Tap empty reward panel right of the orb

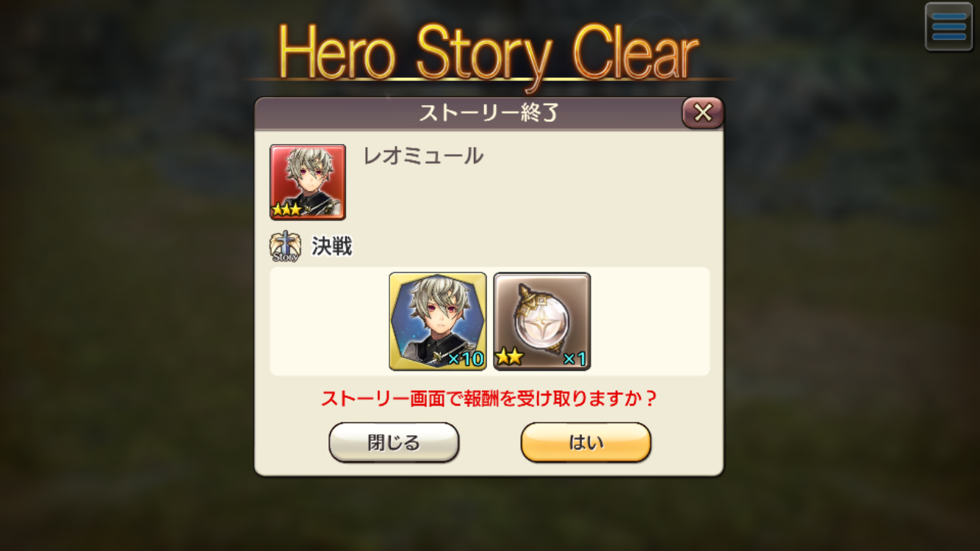click(x=651, y=321)
